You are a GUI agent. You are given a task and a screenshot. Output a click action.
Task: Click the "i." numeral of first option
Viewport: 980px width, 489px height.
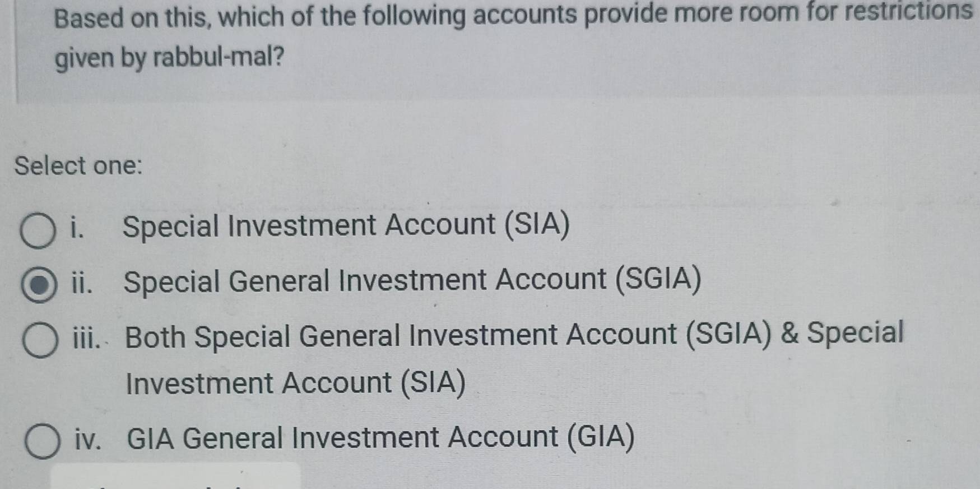[x=77, y=228]
